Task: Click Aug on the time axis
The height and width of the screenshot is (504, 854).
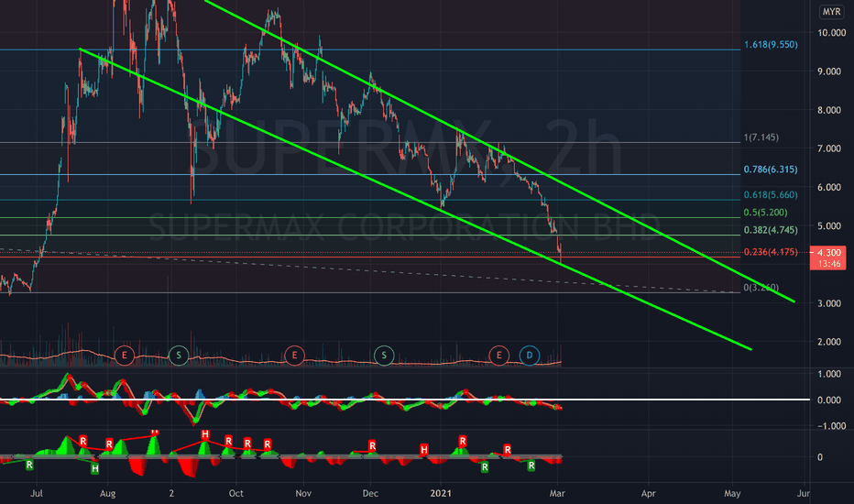Action: tap(108, 493)
